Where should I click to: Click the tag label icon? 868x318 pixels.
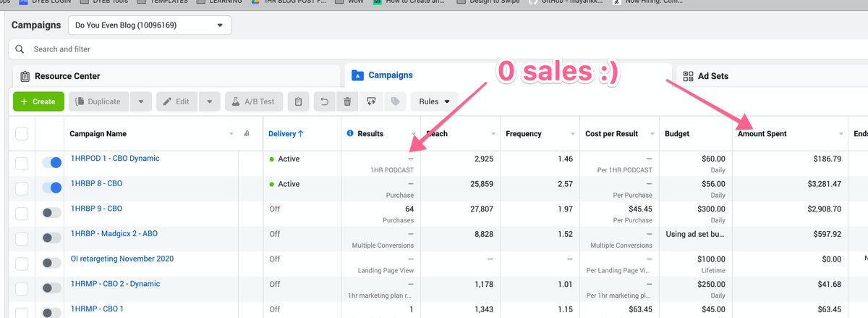point(395,101)
